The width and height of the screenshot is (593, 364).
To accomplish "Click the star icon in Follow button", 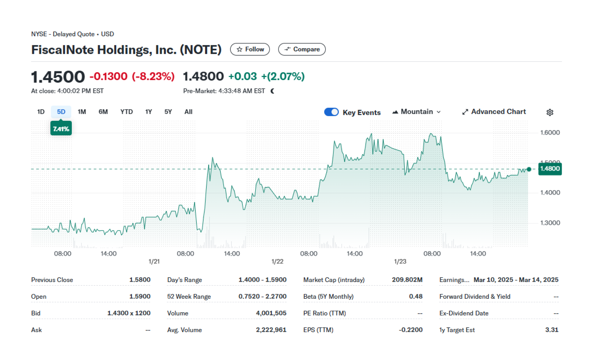I will click(x=239, y=49).
